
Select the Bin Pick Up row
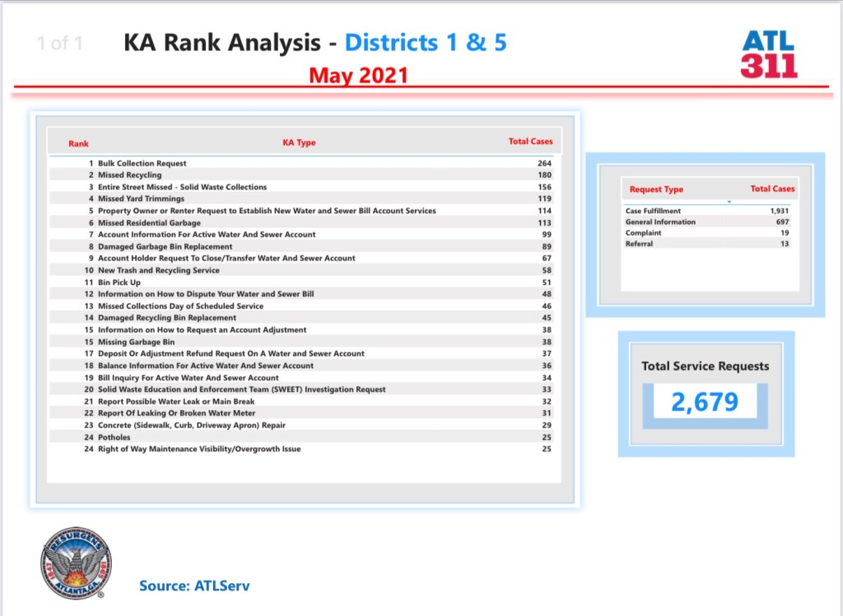pyautogui.click(x=119, y=282)
